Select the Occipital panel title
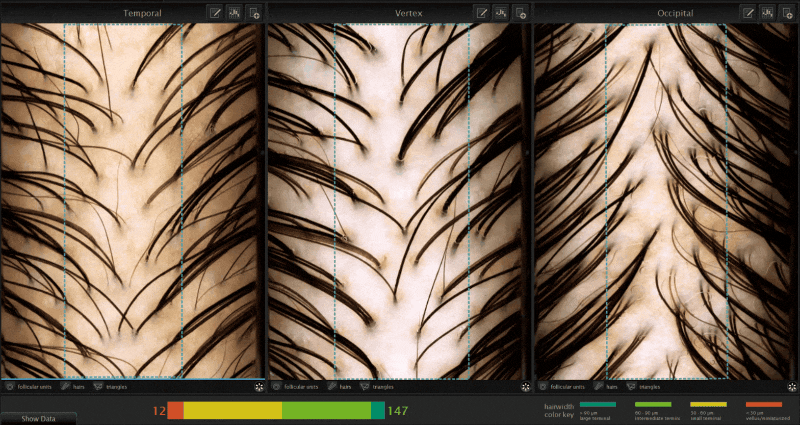The image size is (800, 425). (676, 14)
